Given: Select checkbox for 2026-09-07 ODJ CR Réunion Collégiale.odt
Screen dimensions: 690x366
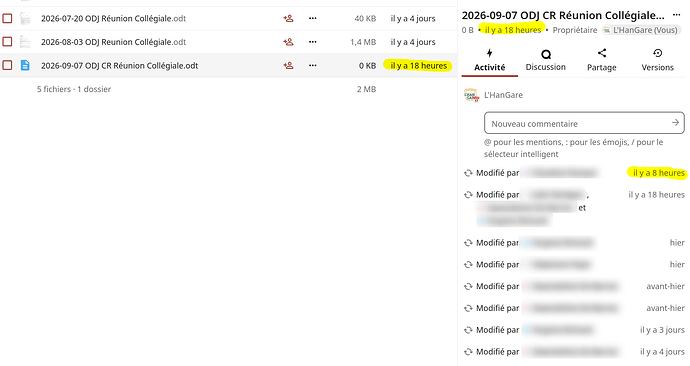Looking at the screenshot, I should [x=7, y=66].
